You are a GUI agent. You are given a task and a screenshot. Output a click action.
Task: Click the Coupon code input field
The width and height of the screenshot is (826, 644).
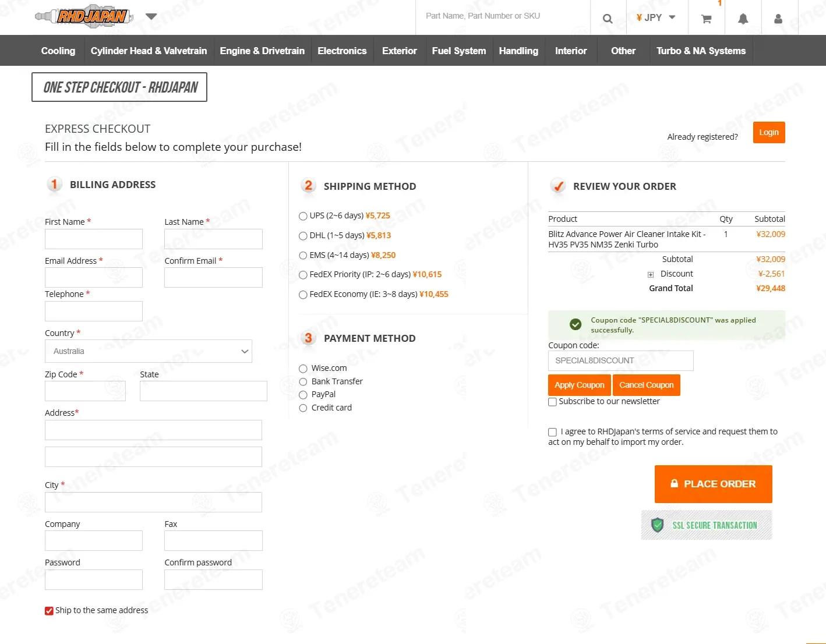[621, 360]
